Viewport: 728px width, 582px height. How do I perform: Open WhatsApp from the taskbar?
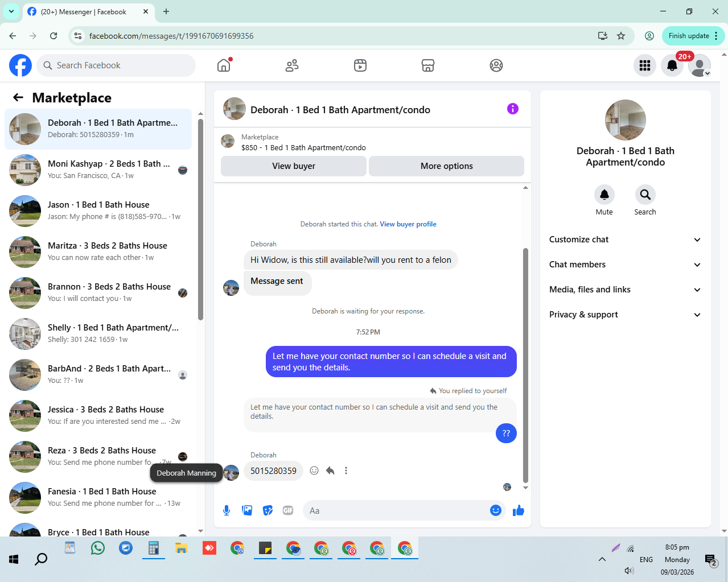pos(98,548)
